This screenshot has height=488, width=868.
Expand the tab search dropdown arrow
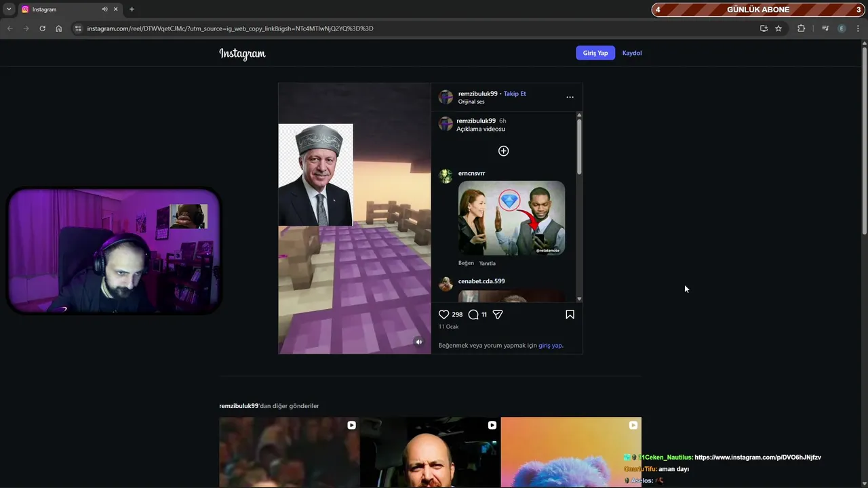(x=9, y=9)
